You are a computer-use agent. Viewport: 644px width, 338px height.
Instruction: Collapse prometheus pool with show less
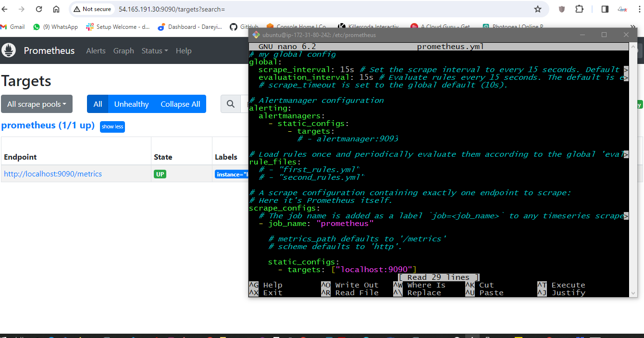pyautogui.click(x=112, y=126)
